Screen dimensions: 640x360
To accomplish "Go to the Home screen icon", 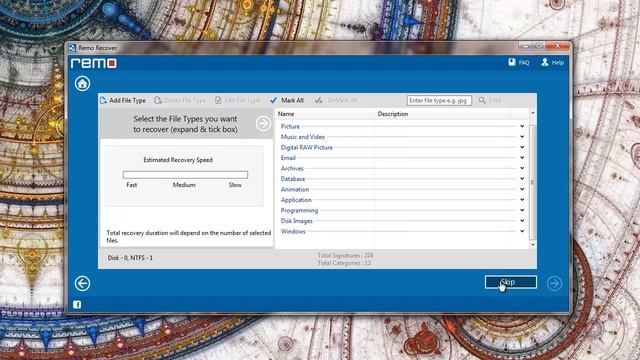I will click(82, 84).
